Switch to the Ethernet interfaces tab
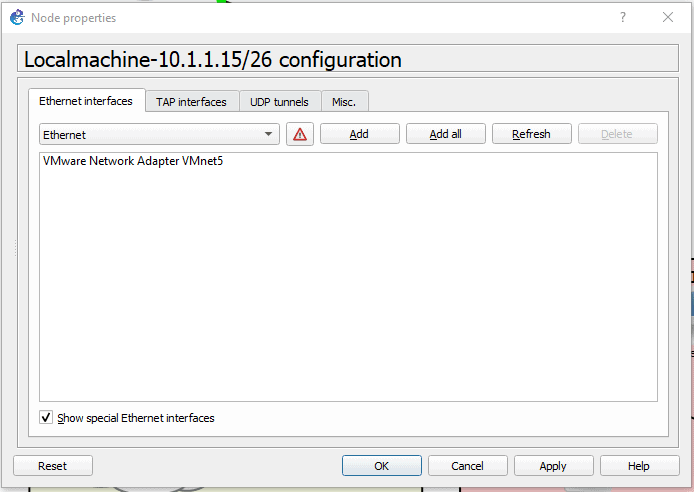694x492 pixels. click(x=86, y=101)
